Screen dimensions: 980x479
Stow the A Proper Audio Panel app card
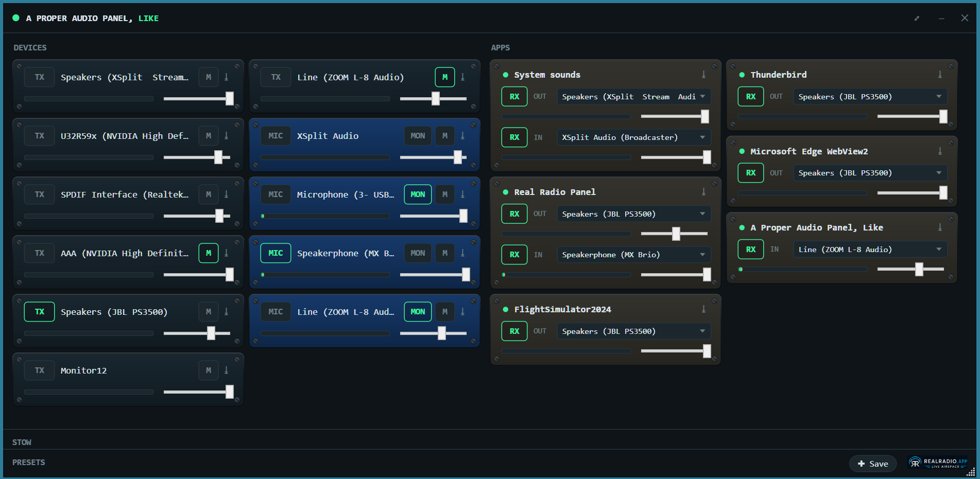(940, 227)
